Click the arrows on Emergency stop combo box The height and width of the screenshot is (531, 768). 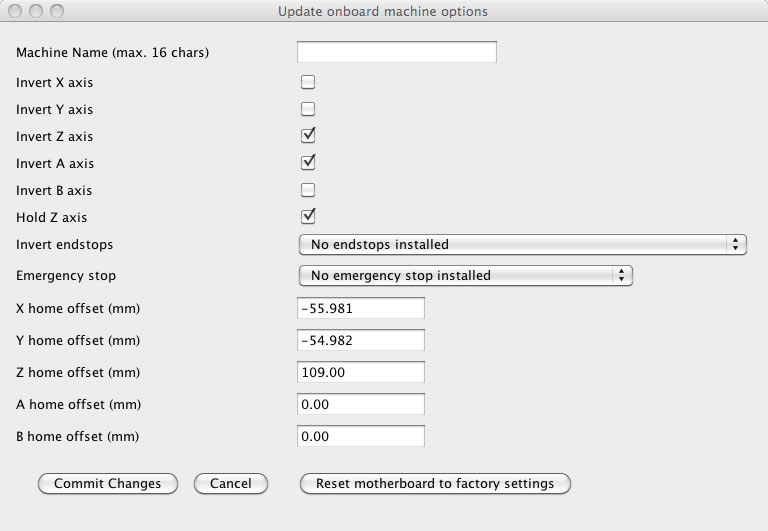(622, 275)
